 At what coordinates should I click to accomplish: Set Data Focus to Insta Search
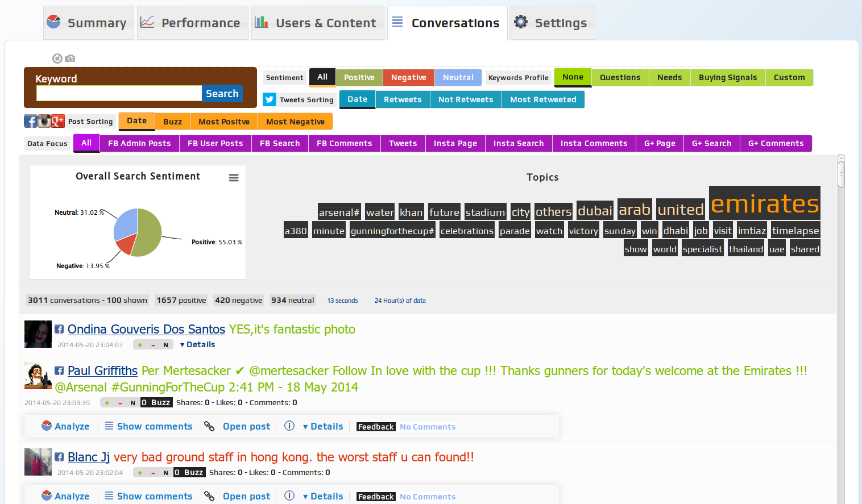519,143
